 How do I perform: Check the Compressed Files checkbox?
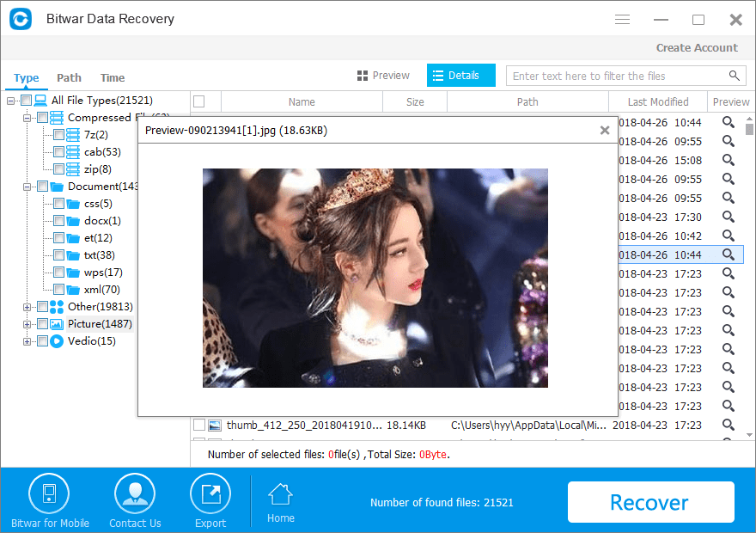pyautogui.click(x=42, y=118)
